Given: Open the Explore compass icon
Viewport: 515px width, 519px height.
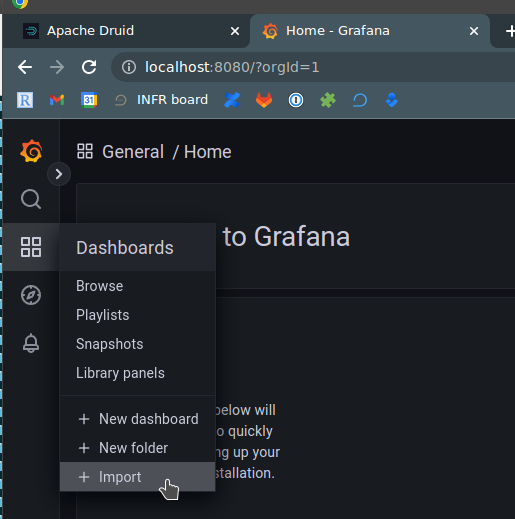Looking at the screenshot, I should tap(31, 295).
